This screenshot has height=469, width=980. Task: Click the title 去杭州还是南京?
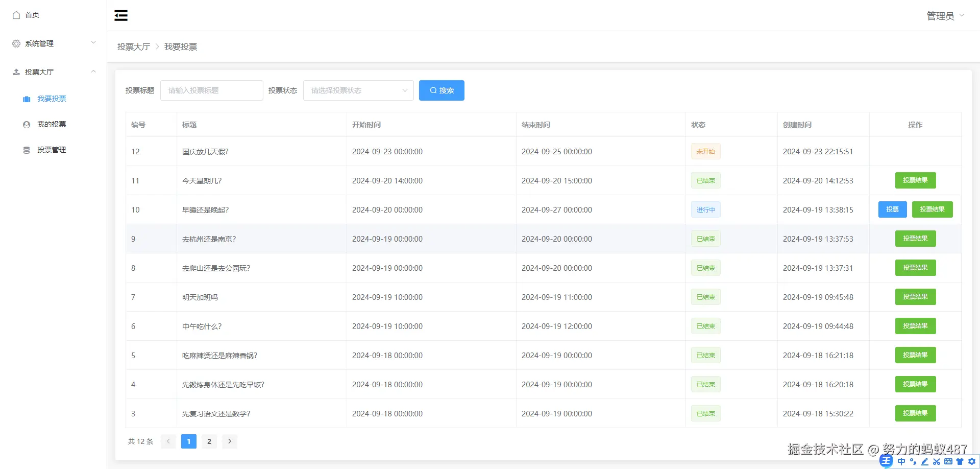tap(209, 239)
